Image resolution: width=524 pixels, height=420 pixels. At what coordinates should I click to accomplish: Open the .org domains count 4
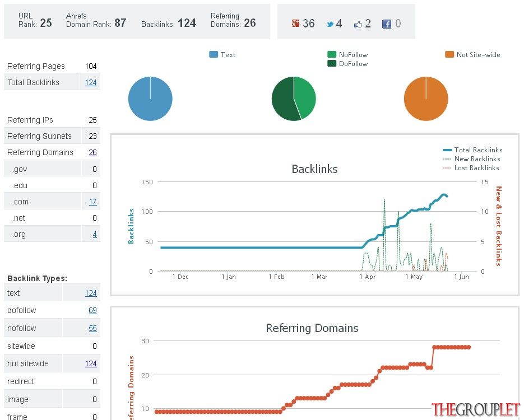tap(95, 235)
